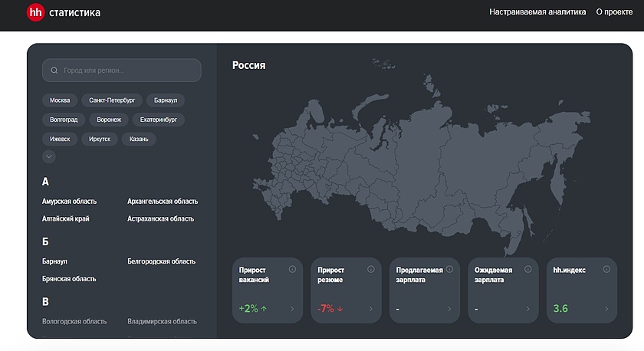Click info icon on Ожидаемая зарплата card
This screenshot has height=351, width=644.
[527, 269]
